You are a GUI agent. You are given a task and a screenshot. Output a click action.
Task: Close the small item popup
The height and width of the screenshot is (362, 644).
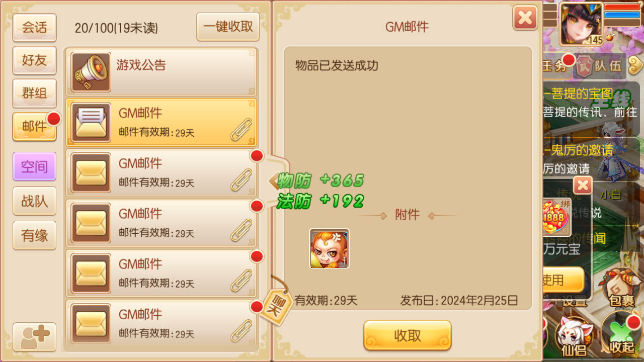[x=583, y=186]
